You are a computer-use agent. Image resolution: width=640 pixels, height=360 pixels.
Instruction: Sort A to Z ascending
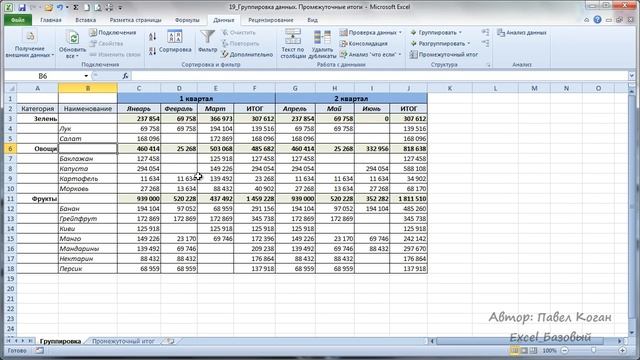coord(152,37)
